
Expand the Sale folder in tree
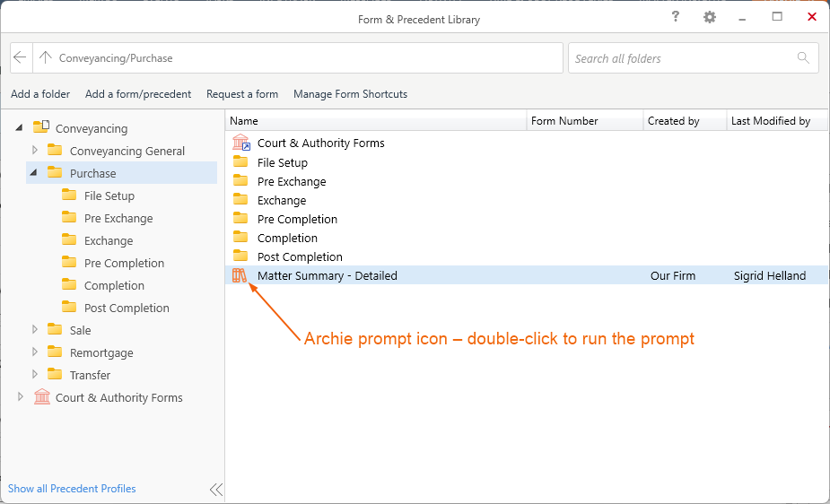point(35,330)
